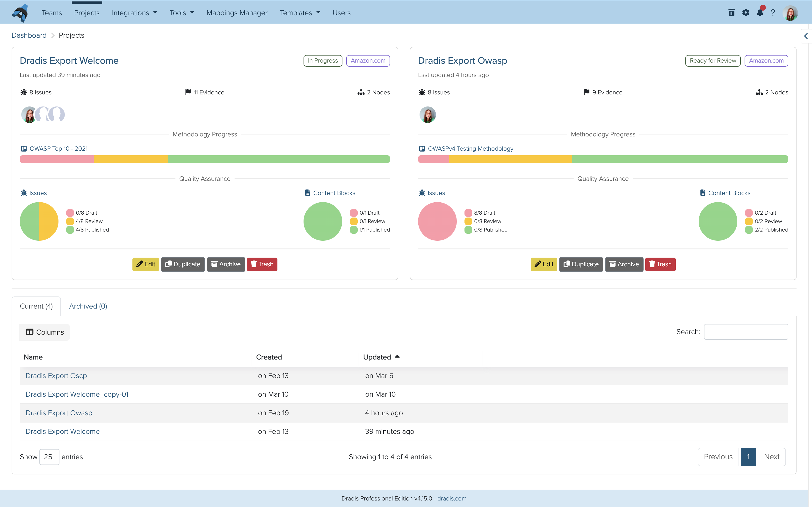Open the Dradis Export Oscp project link

click(56, 376)
